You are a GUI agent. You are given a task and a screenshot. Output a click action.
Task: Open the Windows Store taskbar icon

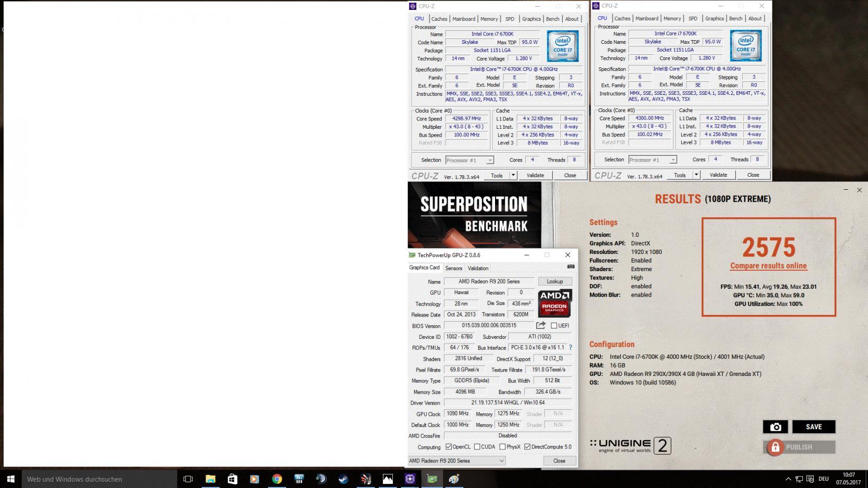click(x=232, y=479)
